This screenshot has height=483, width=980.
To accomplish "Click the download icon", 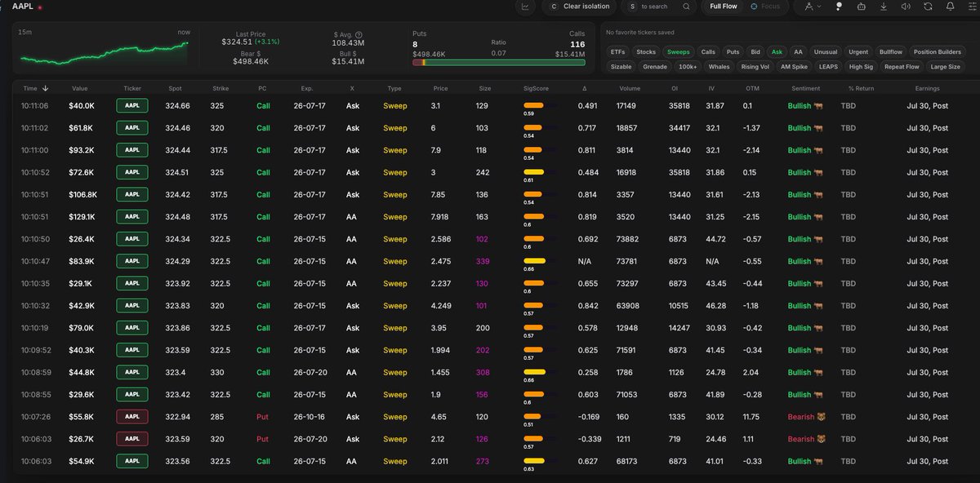I will [x=884, y=7].
